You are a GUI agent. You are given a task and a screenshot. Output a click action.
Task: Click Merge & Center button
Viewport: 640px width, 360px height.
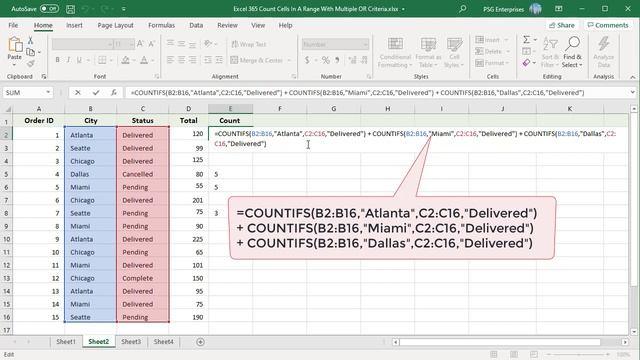click(x=257, y=60)
